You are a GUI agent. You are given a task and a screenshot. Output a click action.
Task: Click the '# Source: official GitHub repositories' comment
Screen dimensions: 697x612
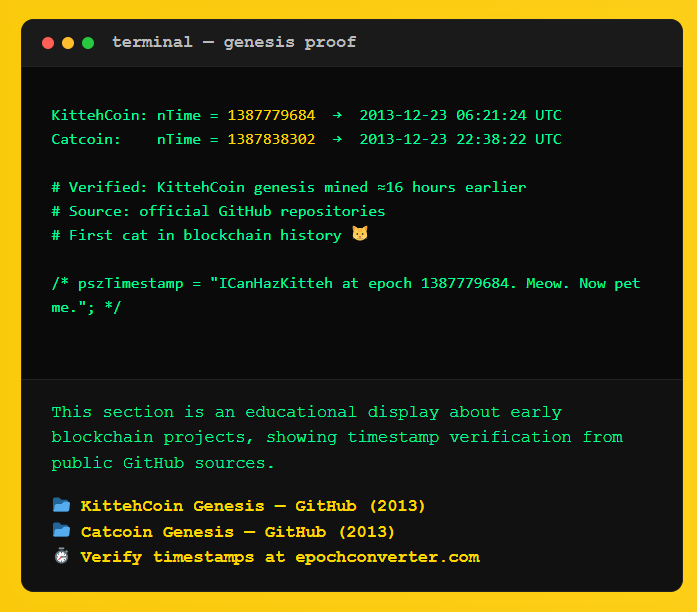tap(218, 212)
